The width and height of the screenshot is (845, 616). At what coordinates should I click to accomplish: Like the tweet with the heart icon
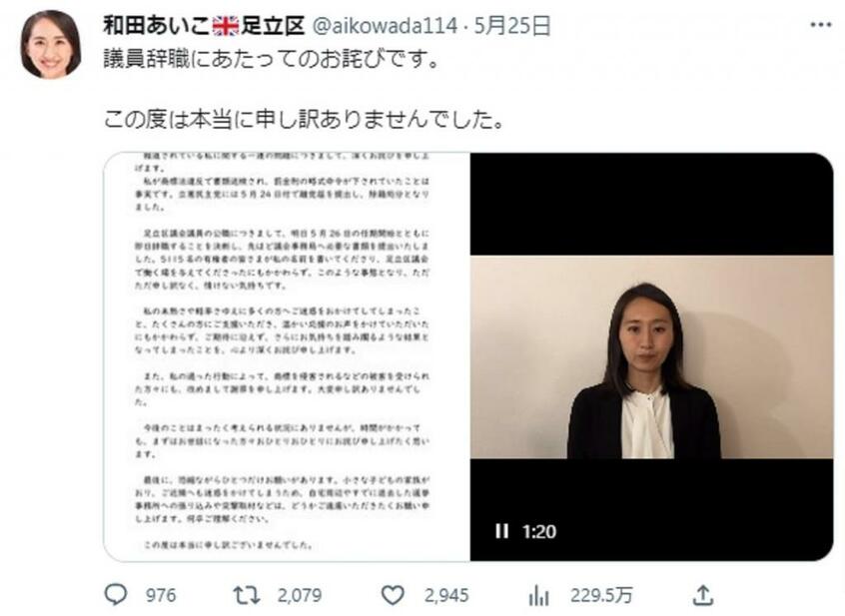(393, 595)
